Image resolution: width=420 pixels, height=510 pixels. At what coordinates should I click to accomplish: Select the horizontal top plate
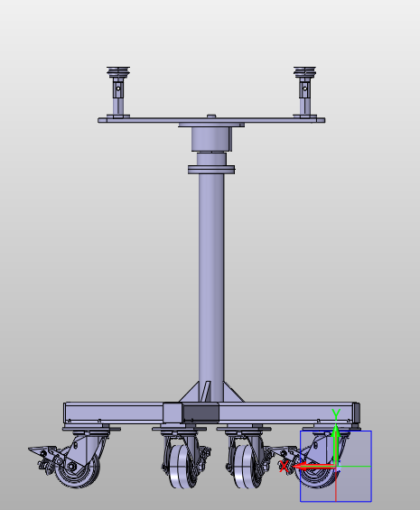(211, 120)
